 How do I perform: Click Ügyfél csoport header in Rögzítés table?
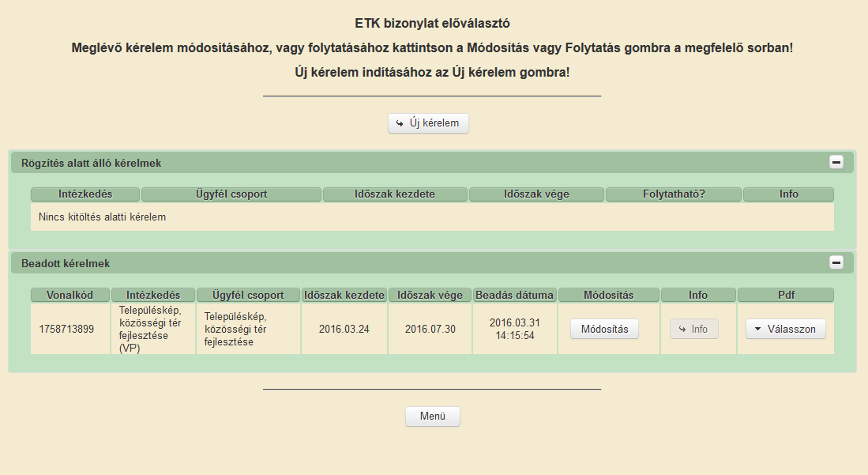pyautogui.click(x=231, y=194)
